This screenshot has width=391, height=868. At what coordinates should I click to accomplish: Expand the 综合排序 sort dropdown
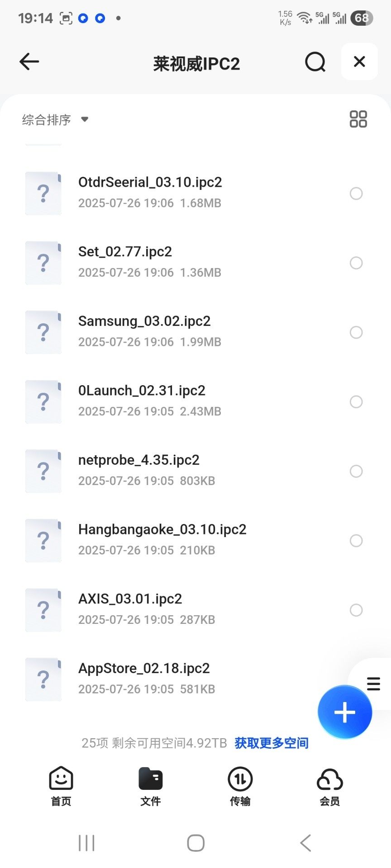tap(55, 120)
